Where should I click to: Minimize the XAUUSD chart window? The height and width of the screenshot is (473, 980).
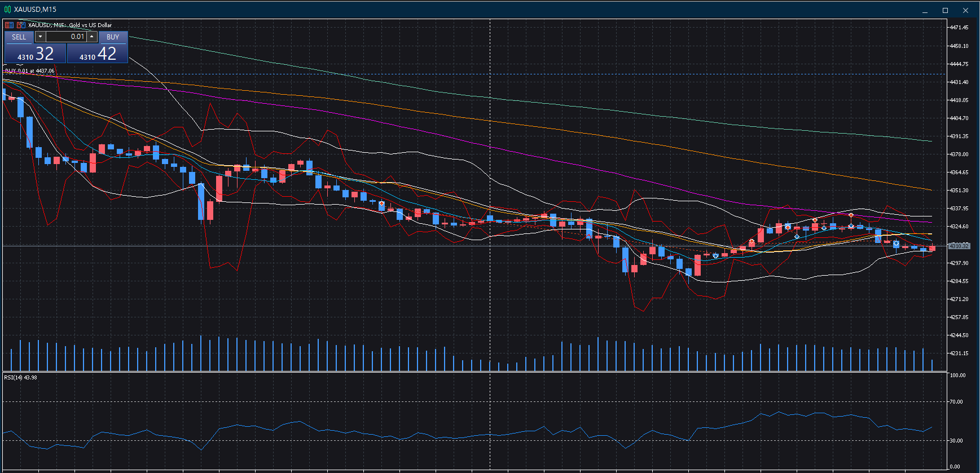925,10
